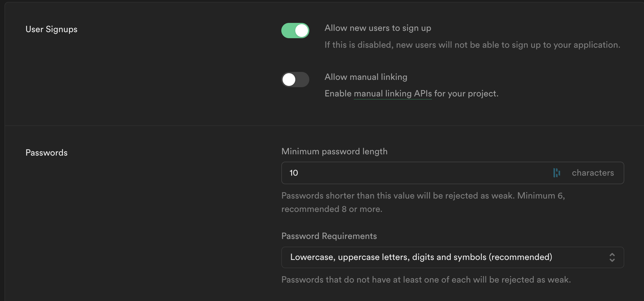Click the "for your project" text after the link
This screenshot has width=644, height=301.
(466, 94)
